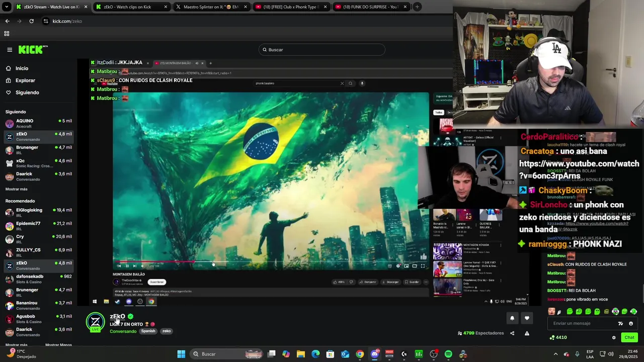Open Epidemic77 recommended channel
The image size is (644, 362).
click(38, 226)
